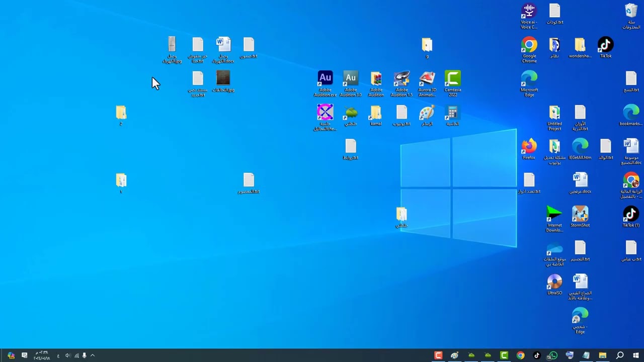Select the IEGetAll.htm file

[580, 149]
